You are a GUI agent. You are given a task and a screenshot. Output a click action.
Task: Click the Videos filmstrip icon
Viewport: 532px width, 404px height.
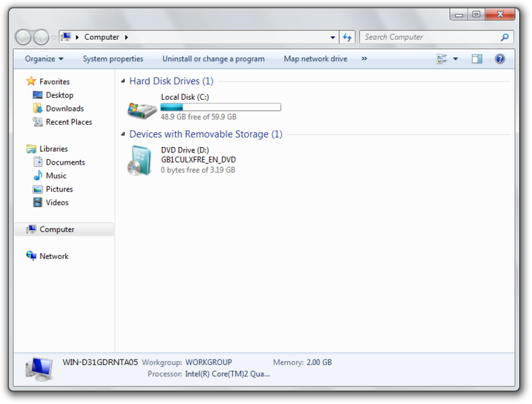click(38, 202)
